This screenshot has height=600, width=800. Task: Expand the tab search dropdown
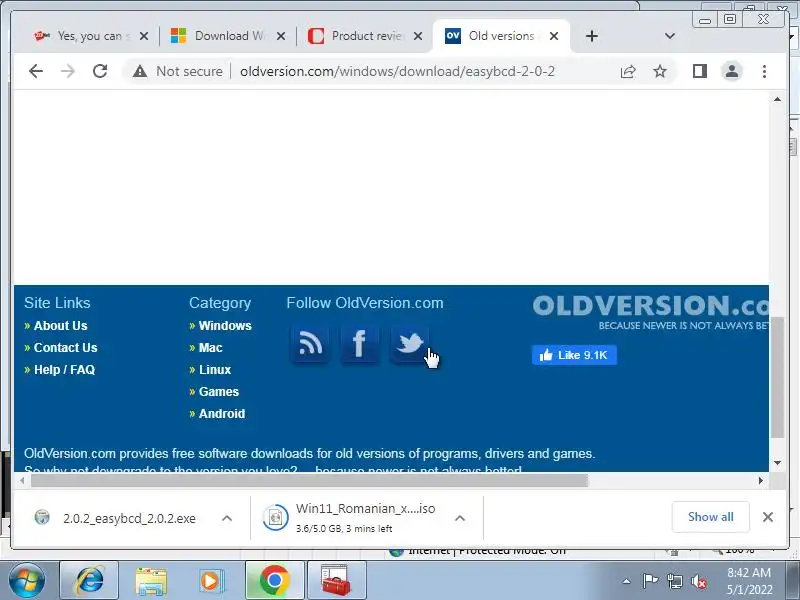670,36
